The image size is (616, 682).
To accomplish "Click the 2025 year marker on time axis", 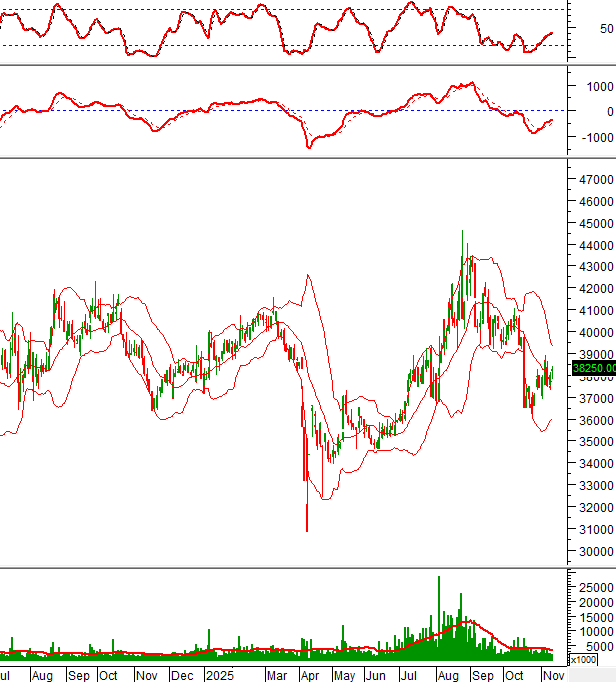I will (218, 675).
